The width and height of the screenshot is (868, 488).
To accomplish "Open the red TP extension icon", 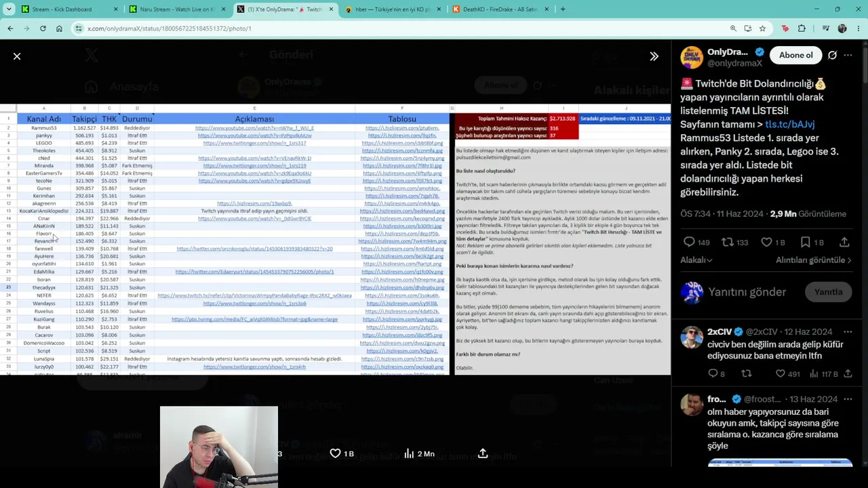I will pos(785,28).
